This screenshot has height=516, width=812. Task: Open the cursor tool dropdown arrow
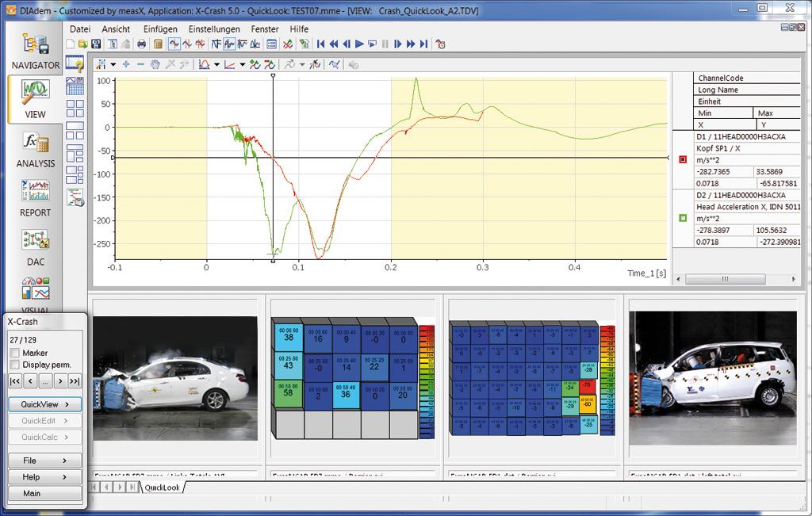coord(113,65)
